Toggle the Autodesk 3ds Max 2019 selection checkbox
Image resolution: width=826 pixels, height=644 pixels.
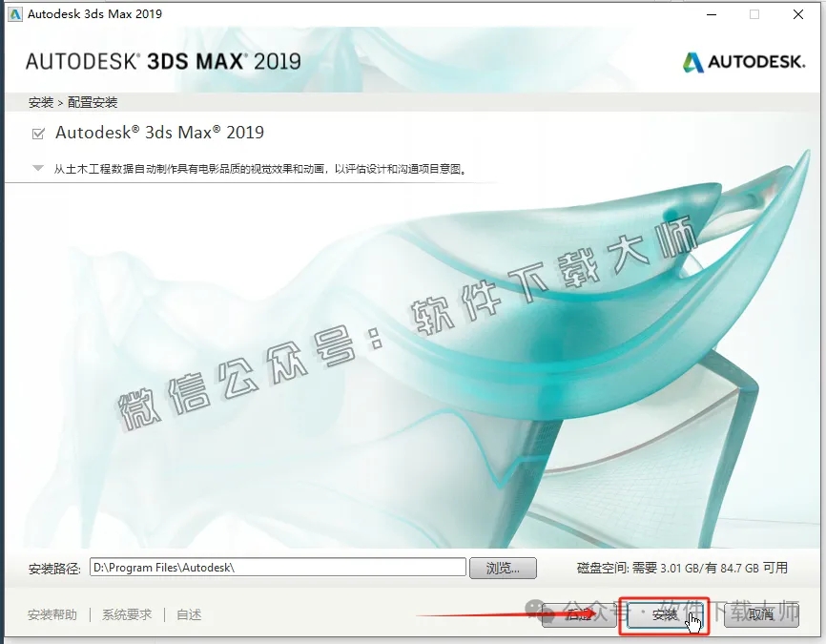click(x=39, y=133)
